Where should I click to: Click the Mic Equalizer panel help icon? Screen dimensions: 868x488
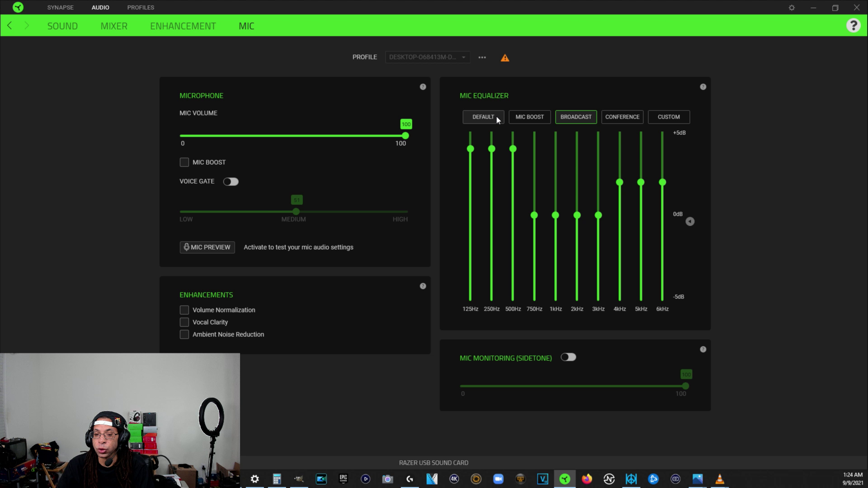coord(703,87)
